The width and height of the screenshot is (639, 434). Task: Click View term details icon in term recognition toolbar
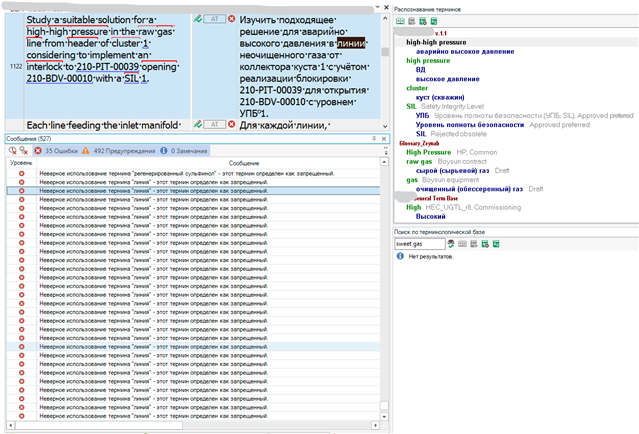pos(400,21)
